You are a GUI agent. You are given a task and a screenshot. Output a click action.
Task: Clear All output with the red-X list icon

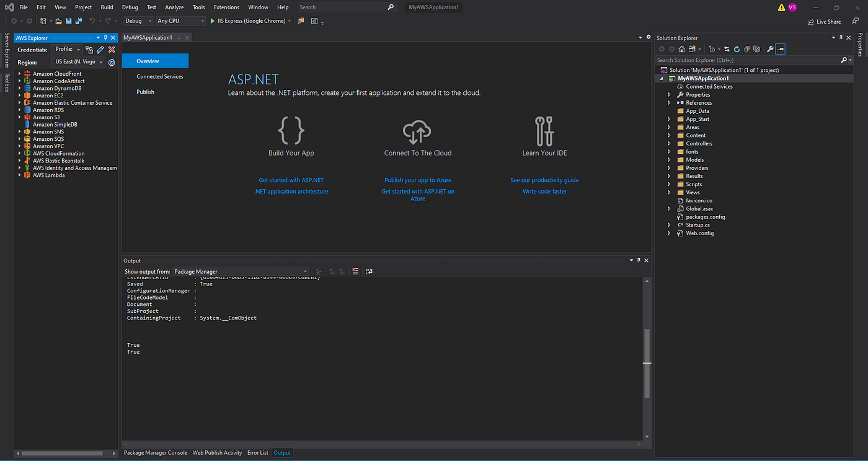[x=355, y=271]
